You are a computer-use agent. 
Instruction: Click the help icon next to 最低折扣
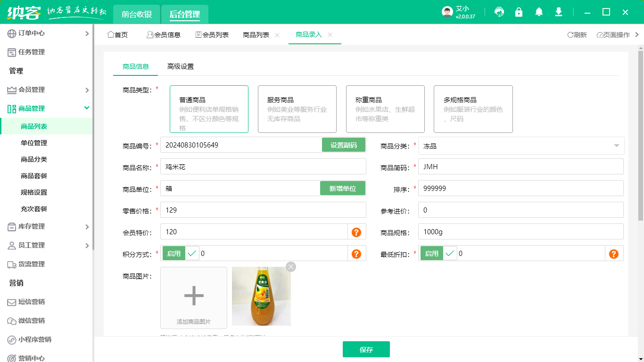(x=613, y=254)
